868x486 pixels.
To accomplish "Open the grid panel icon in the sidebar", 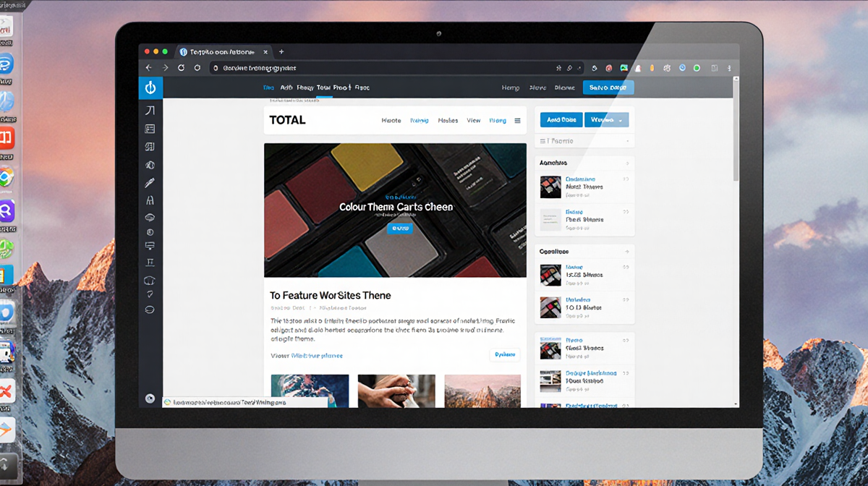I will (150, 129).
